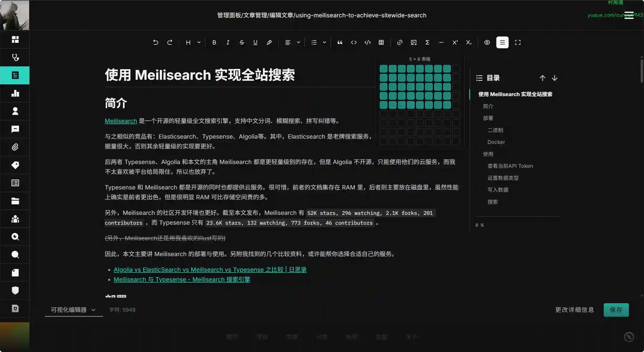Click the 保存 save button

pyautogui.click(x=616, y=310)
